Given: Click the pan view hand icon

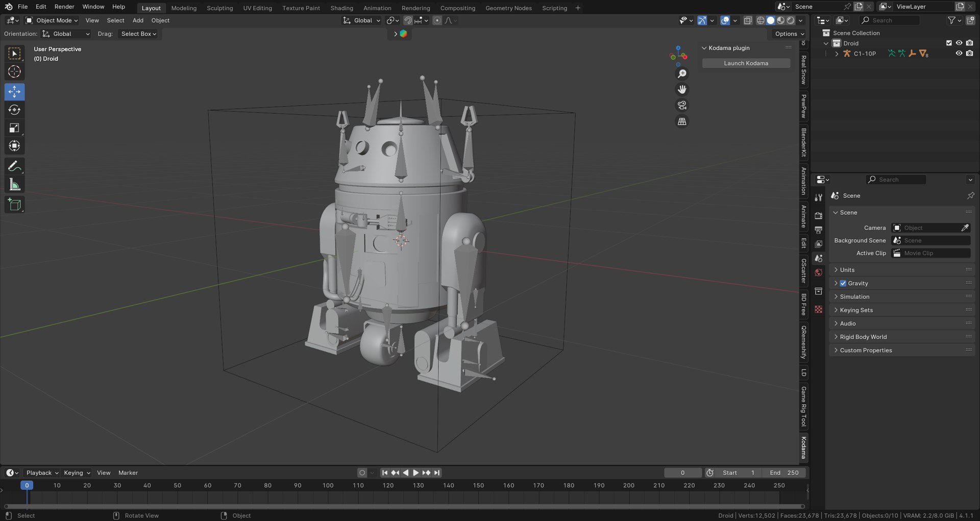Looking at the screenshot, I should (x=682, y=89).
